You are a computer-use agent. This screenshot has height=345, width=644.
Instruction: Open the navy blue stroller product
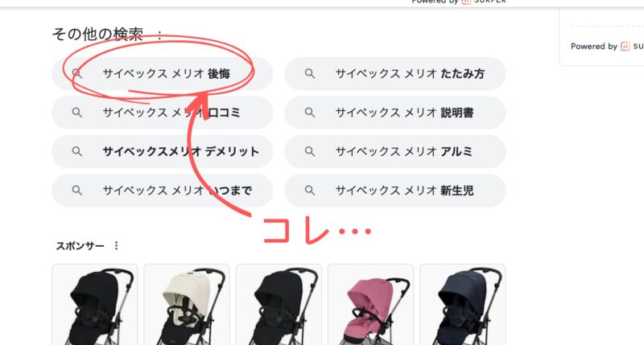tap(463, 306)
